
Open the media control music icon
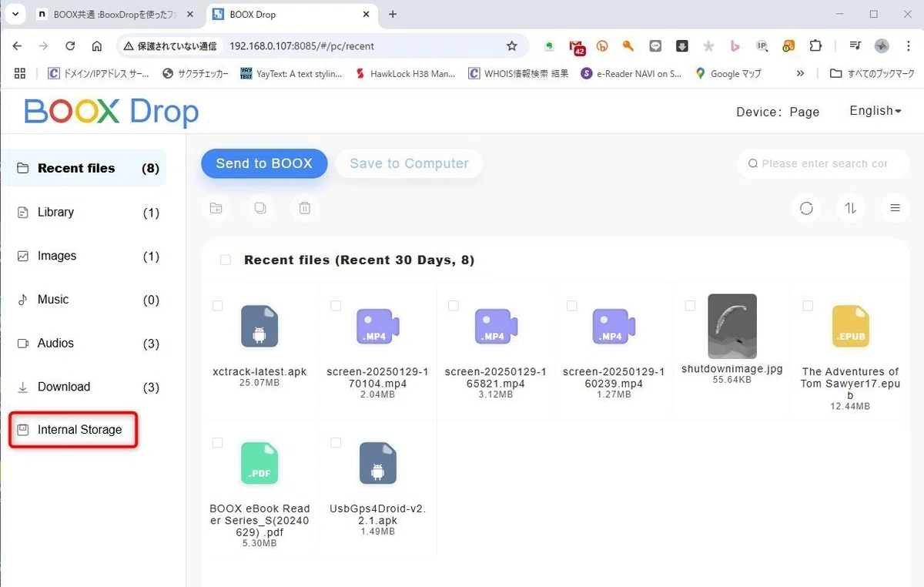pos(855,46)
